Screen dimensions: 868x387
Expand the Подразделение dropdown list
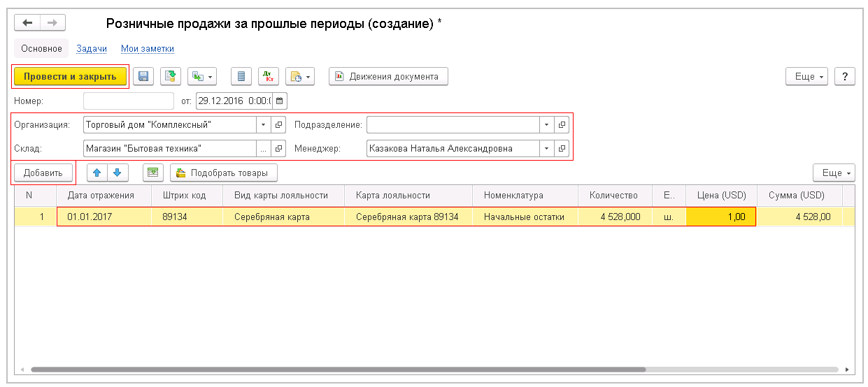tap(546, 125)
